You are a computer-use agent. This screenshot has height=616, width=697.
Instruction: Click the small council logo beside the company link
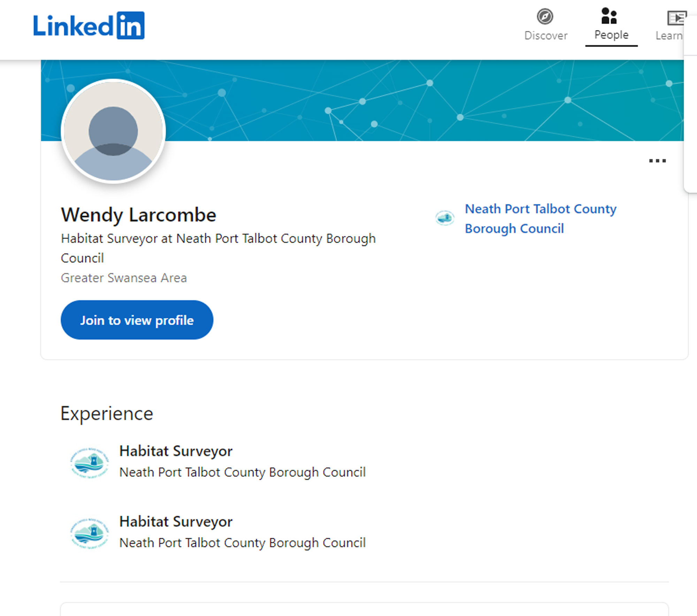pyautogui.click(x=445, y=218)
